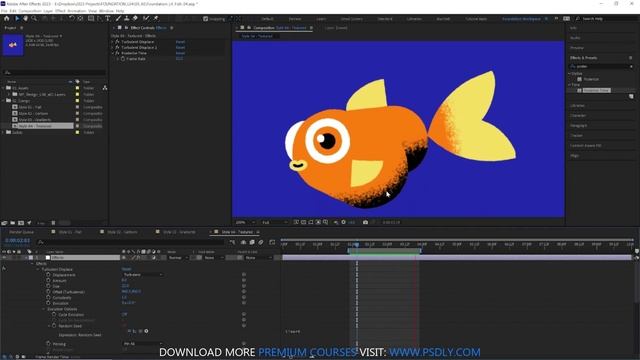Expand Turbulent Displace in Effect Controls

coord(113,42)
